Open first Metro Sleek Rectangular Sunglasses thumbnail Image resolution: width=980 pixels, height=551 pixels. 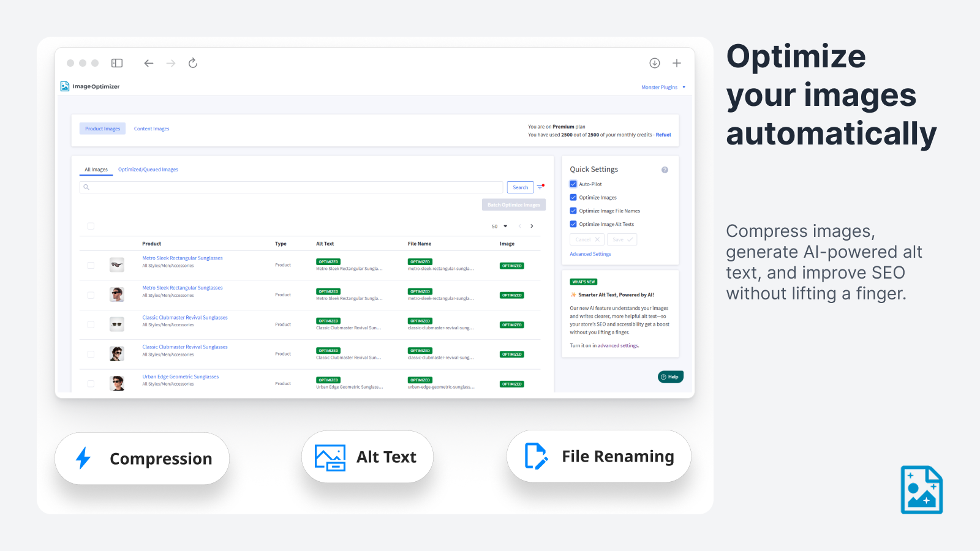(117, 265)
